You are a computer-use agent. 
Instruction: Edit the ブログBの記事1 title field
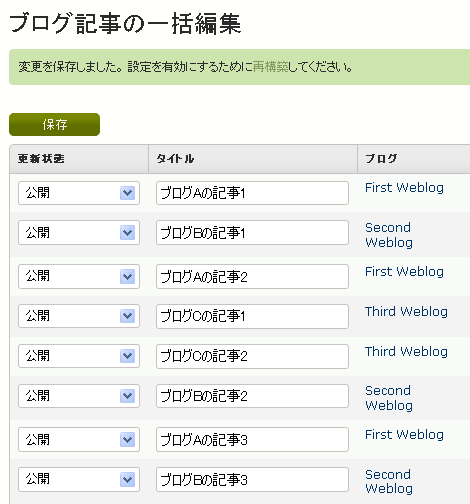(252, 233)
